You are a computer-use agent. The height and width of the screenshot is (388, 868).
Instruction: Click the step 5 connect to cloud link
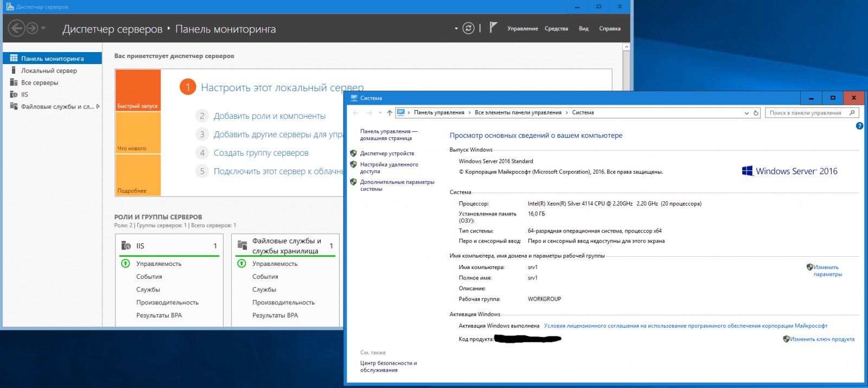[278, 171]
